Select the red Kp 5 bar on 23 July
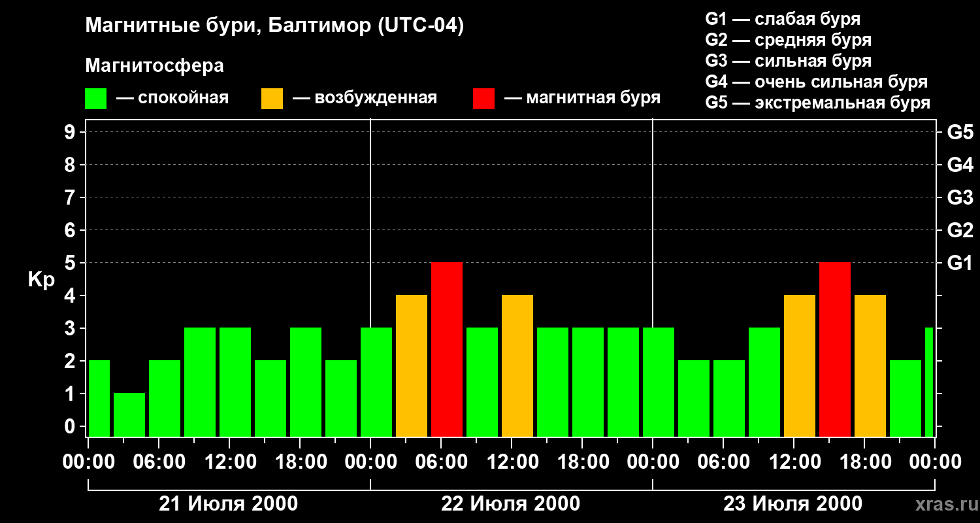This screenshot has height=523, width=980. click(835, 349)
